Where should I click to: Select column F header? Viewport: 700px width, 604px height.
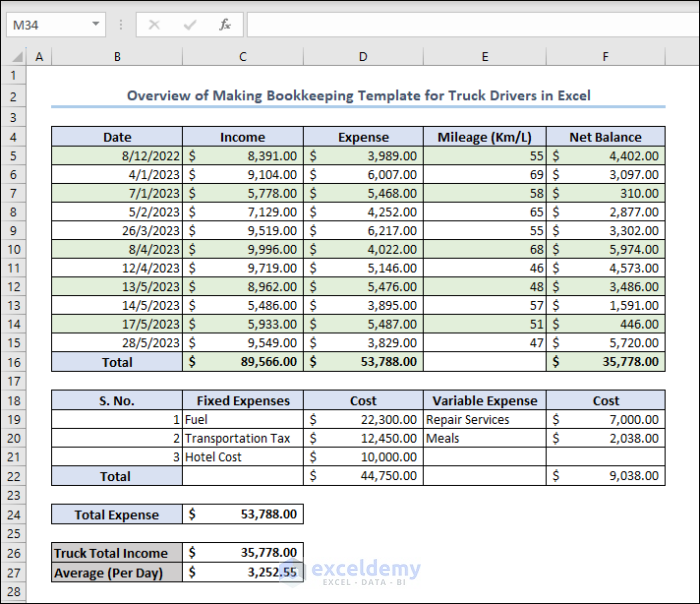pyautogui.click(x=606, y=57)
